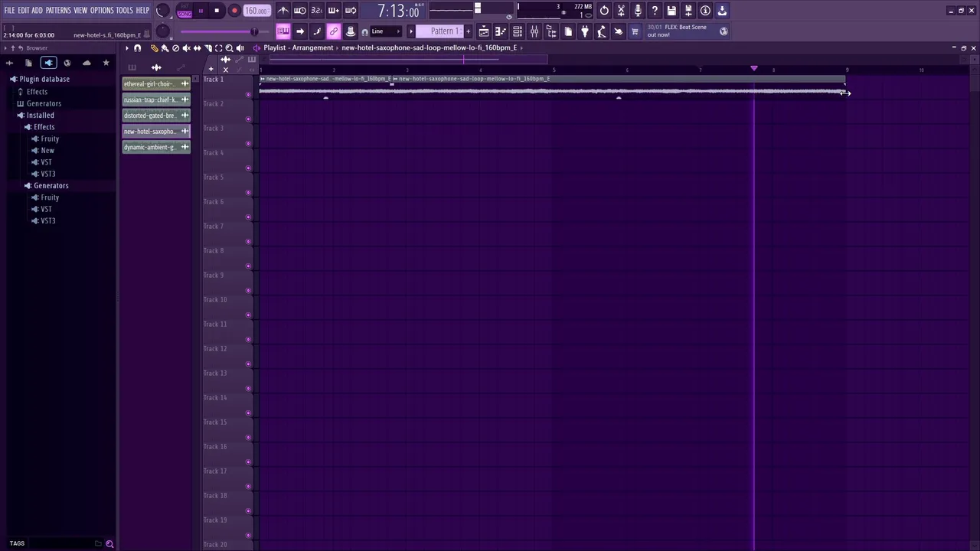Expand the pattern menu arrow before Pattern 1
Screen dimensions: 980x551
(411, 31)
